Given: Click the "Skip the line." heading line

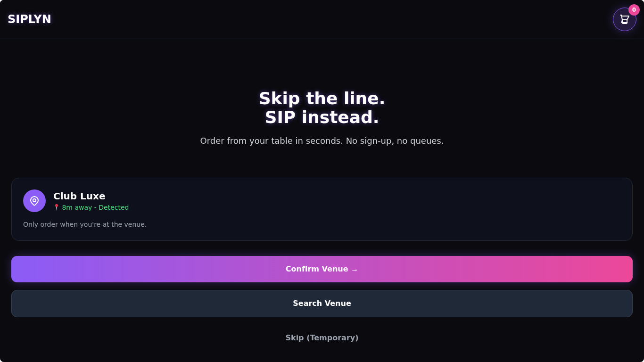Looking at the screenshot, I should (322, 99).
